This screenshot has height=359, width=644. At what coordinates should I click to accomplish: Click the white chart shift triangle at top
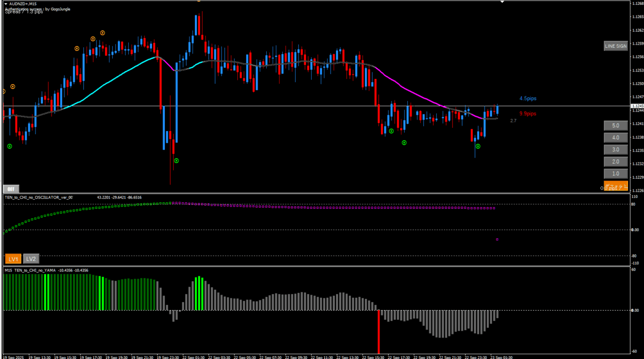point(502,2)
